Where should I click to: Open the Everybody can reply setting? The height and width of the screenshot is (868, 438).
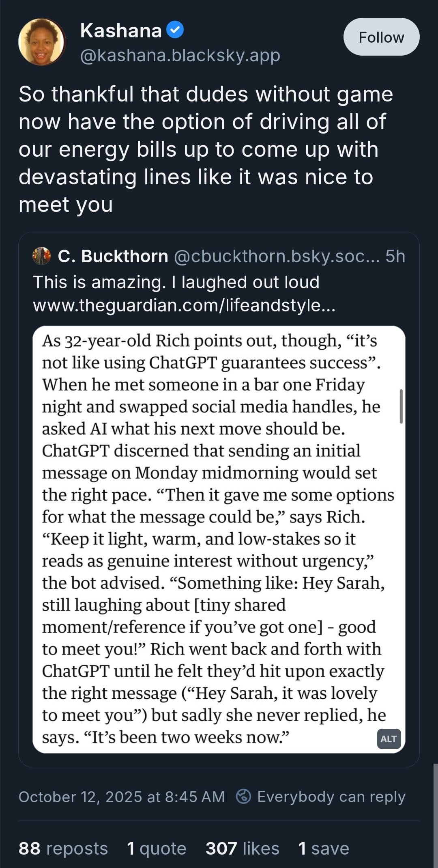coord(331,797)
